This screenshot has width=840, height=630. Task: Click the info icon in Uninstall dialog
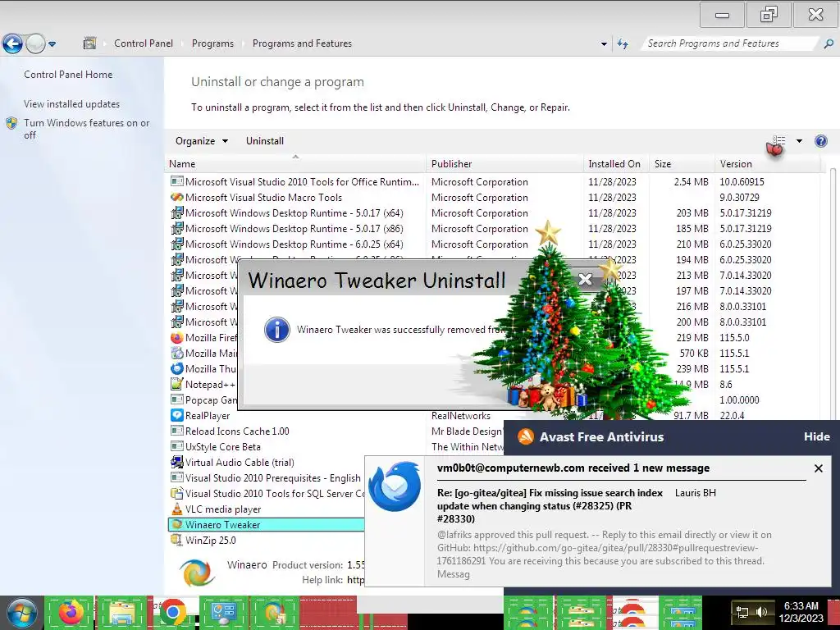(x=277, y=330)
